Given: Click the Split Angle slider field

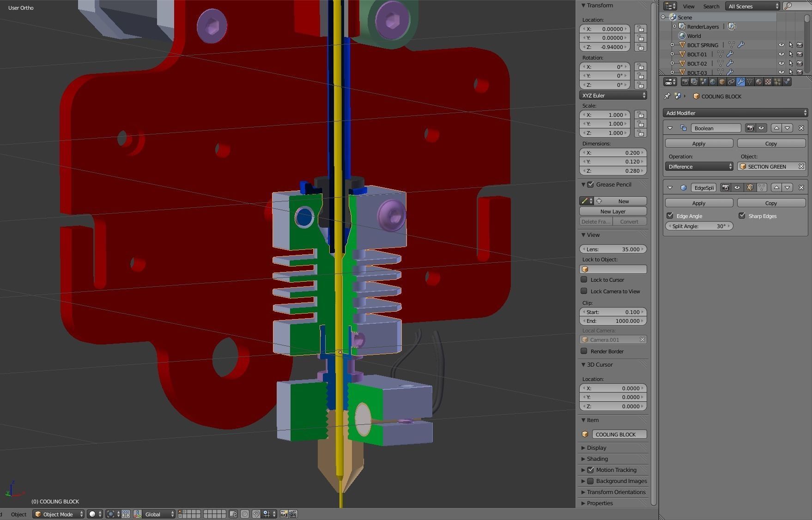Looking at the screenshot, I should [699, 226].
